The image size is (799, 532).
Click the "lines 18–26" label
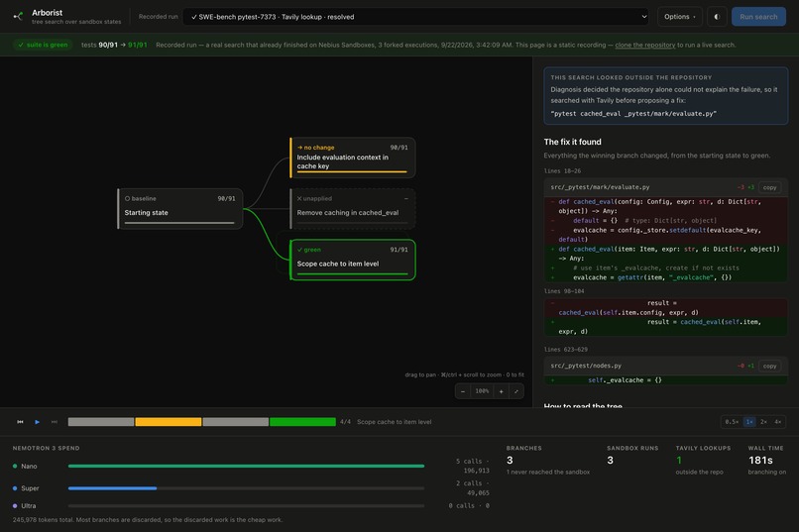[562, 171]
